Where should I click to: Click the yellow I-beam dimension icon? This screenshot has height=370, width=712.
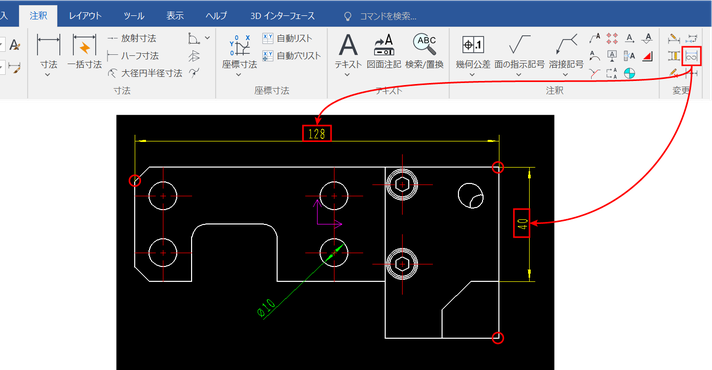[674, 56]
